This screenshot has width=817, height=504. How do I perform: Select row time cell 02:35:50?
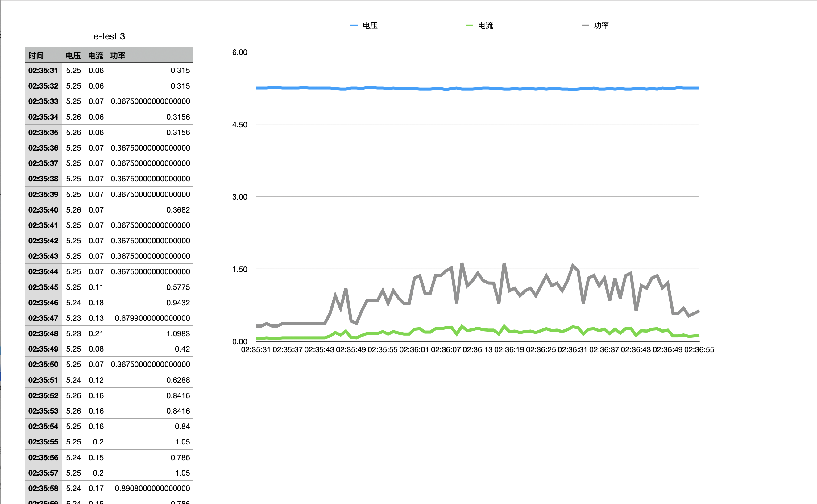[44, 364]
